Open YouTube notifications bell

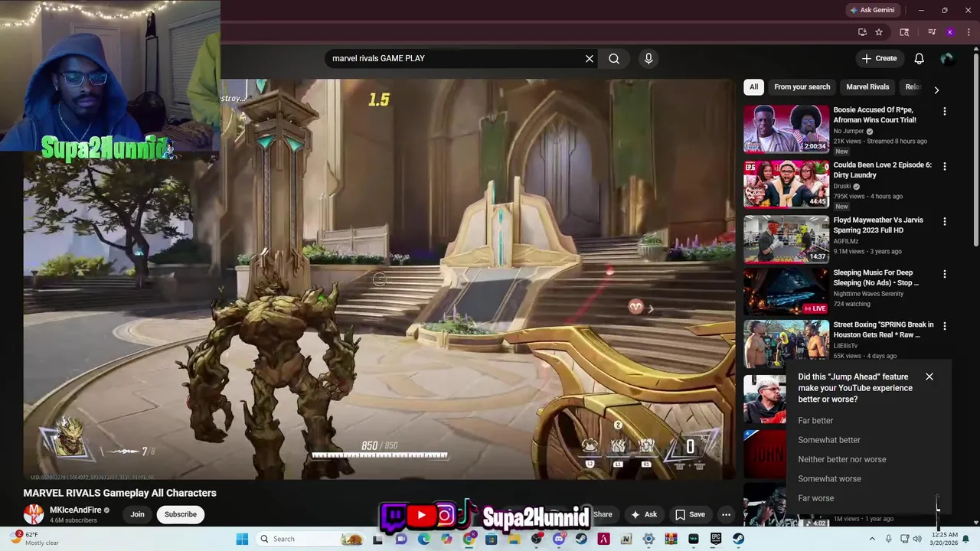919,59
